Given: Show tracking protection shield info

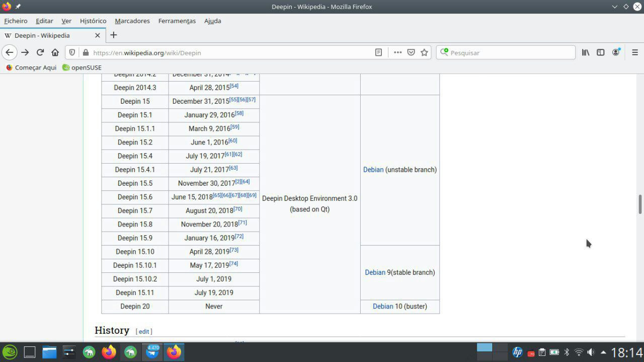Looking at the screenshot, I should coord(72,52).
